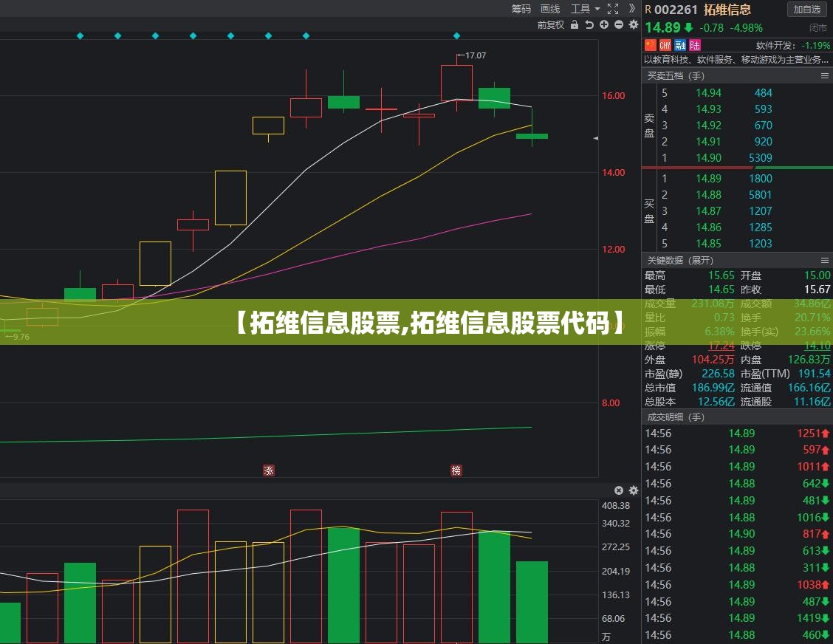Click 流通股 value 11.16亿
Image resolution: width=833 pixels, height=644 pixels.
[x=812, y=402]
